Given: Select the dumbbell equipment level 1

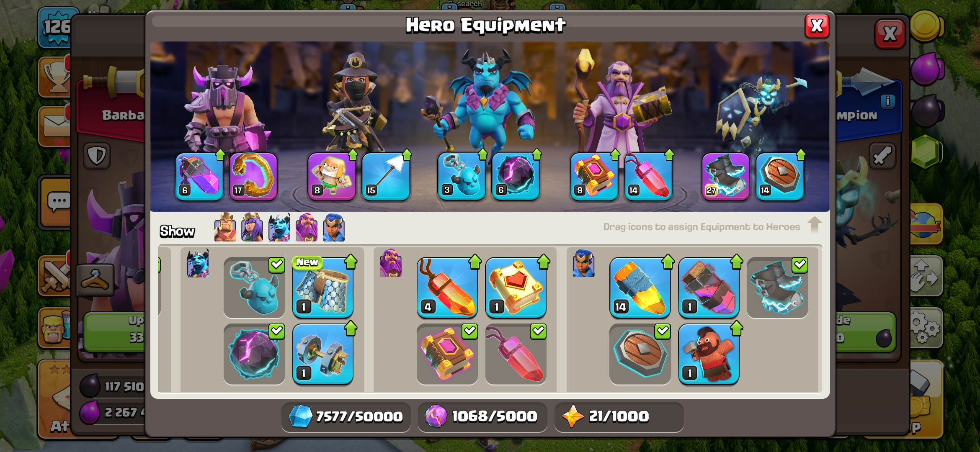Looking at the screenshot, I should (323, 354).
